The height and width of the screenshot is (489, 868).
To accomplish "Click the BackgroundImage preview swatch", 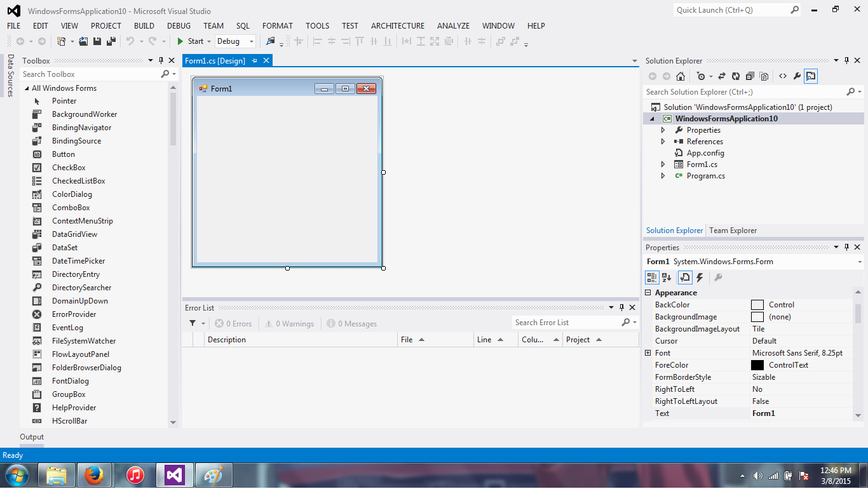I will point(757,317).
